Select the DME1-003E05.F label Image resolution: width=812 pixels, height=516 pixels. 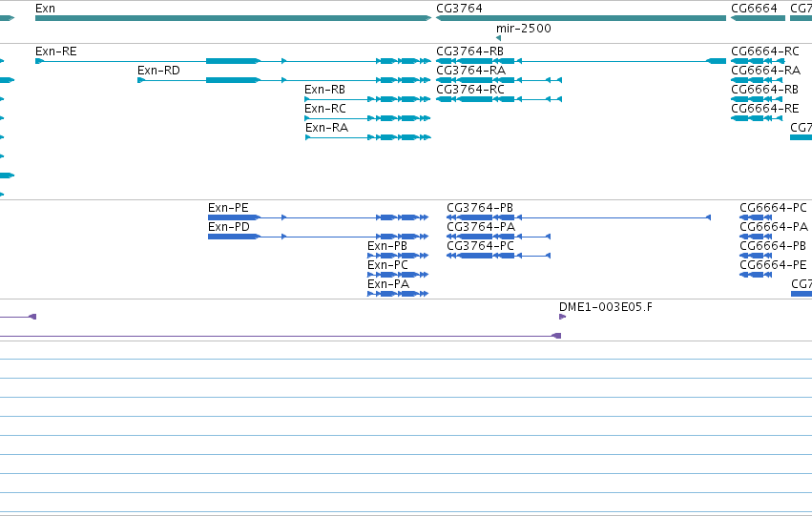(x=606, y=307)
